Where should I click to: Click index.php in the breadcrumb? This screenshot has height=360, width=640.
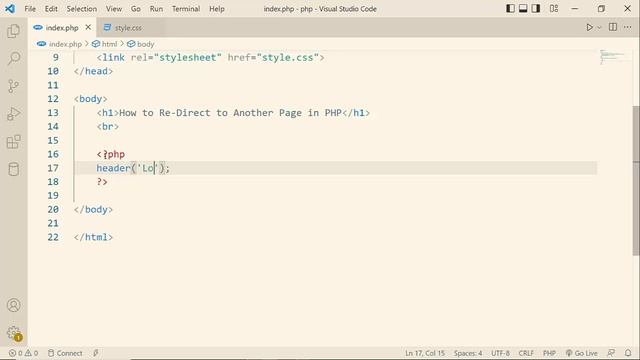point(65,44)
